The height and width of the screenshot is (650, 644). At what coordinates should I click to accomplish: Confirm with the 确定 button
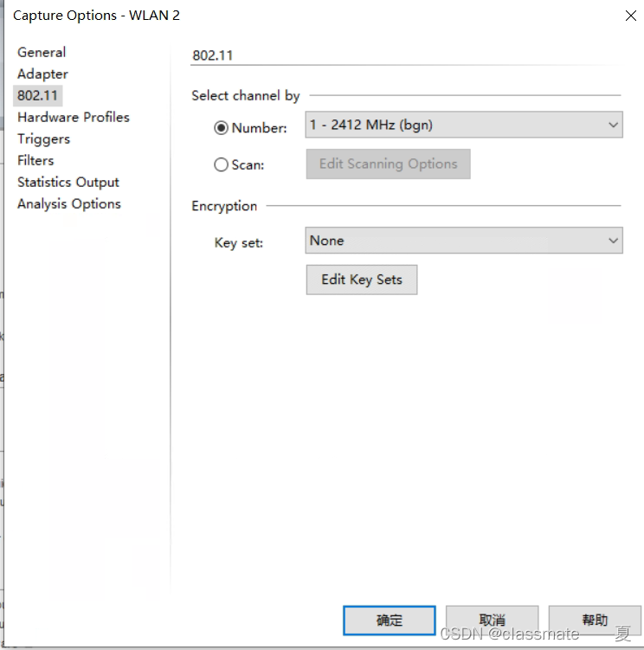coord(389,621)
